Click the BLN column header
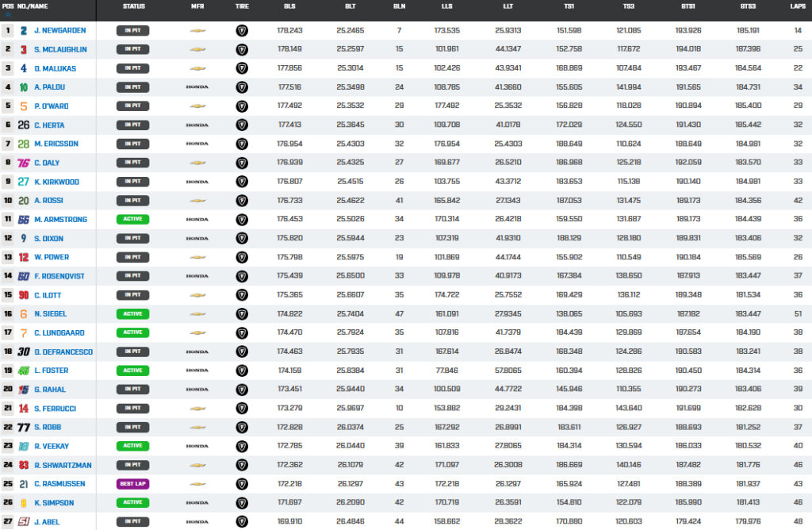Viewport: 812px width, 530px height. coord(400,6)
